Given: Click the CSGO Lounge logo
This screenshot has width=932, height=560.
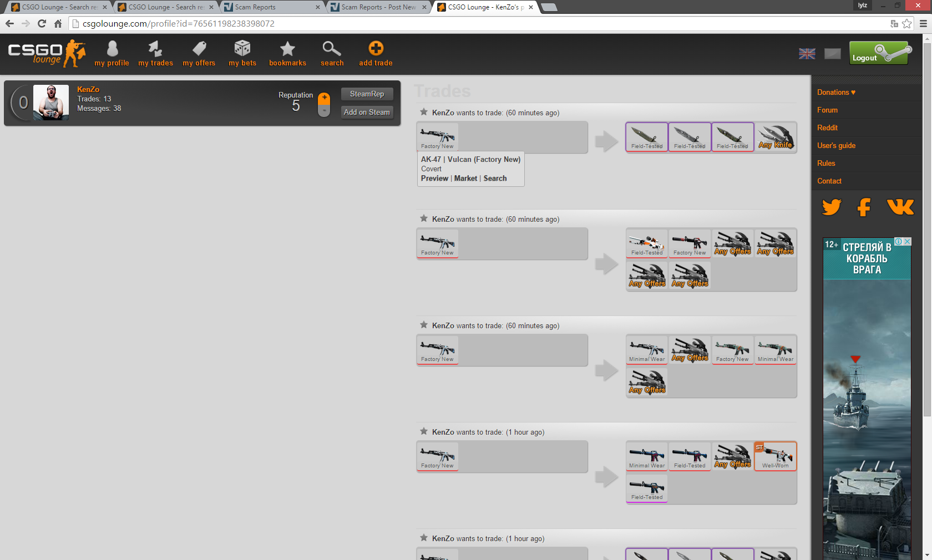Looking at the screenshot, I should coord(47,53).
